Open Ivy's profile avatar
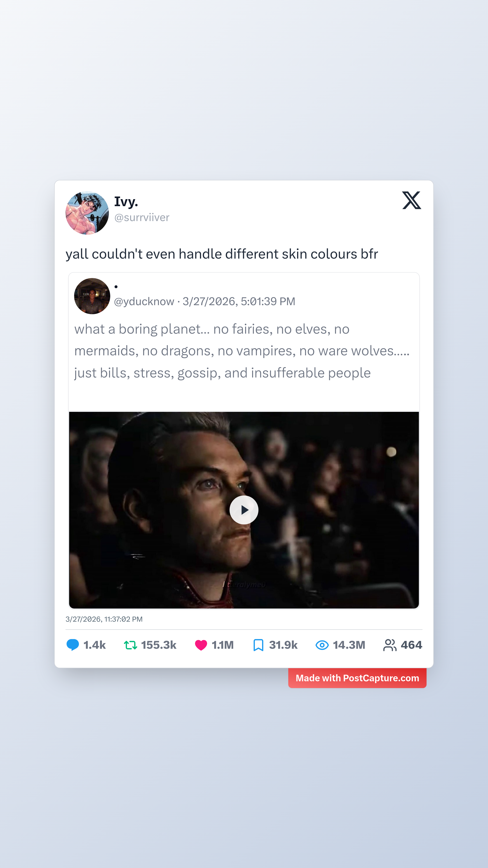The width and height of the screenshot is (488, 868). tap(87, 213)
